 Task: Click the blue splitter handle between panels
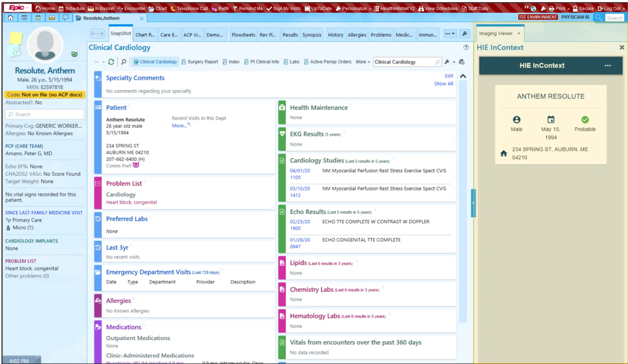coord(473,203)
